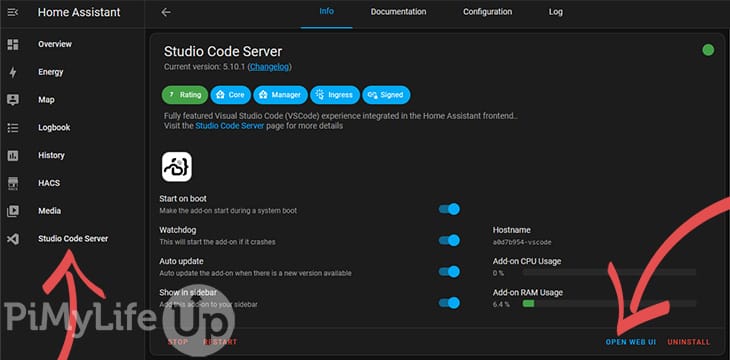
Task: Click the Manager chip
Action: tap(280, 95)
